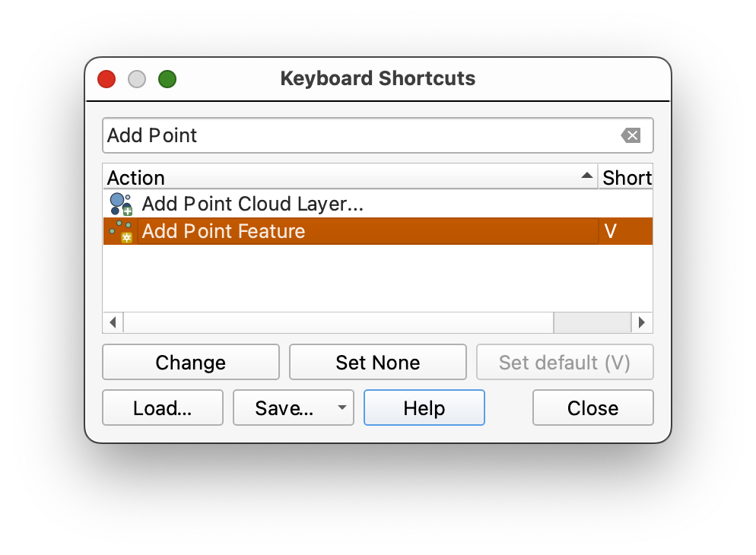
Task: Click the Shortcut column header
Action: pyautogui.click(x=626, y=178)
